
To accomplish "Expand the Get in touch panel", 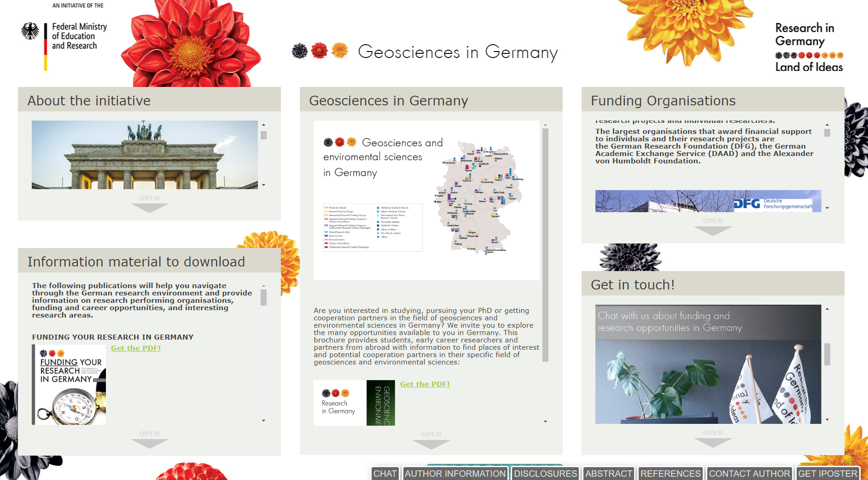I will click(713, 440).
